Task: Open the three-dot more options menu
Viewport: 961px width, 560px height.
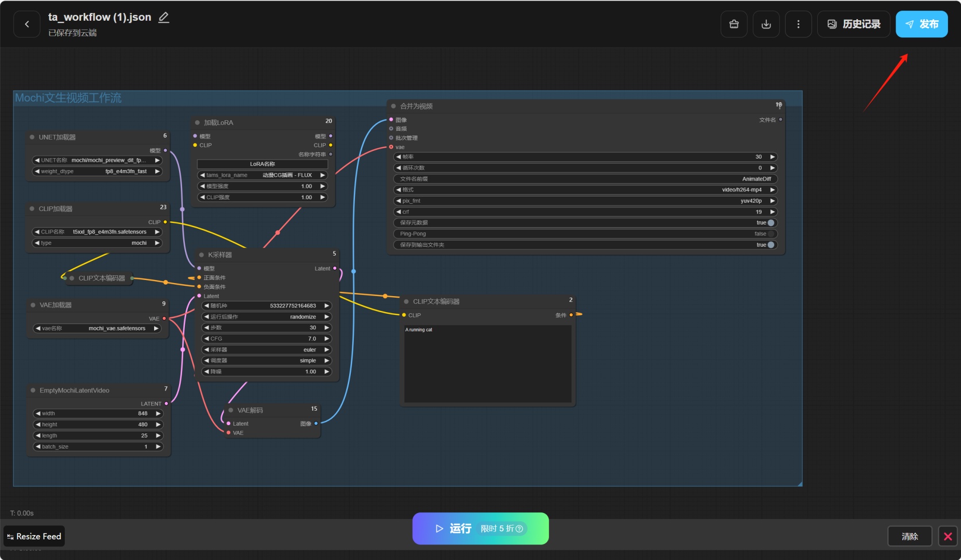Action: [798, 24]
